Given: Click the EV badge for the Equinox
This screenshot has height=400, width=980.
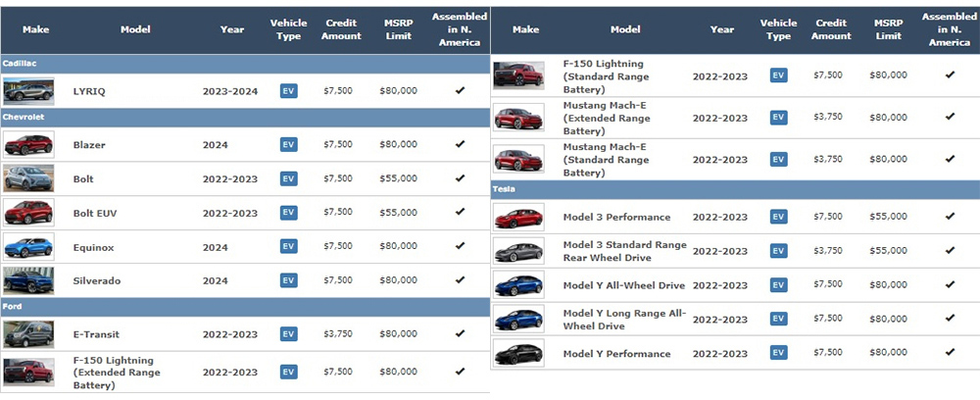Looking at the screenshot, I should point(288,246).
